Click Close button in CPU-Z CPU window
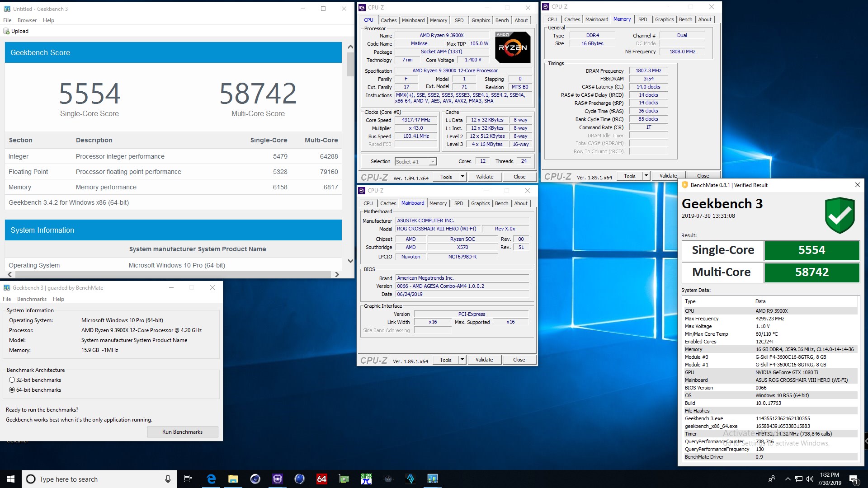Image resolution: width=868 pixels, height=488 pixels. [519, 177]
